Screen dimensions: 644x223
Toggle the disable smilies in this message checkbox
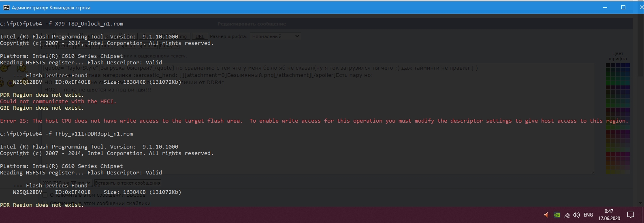45,203
